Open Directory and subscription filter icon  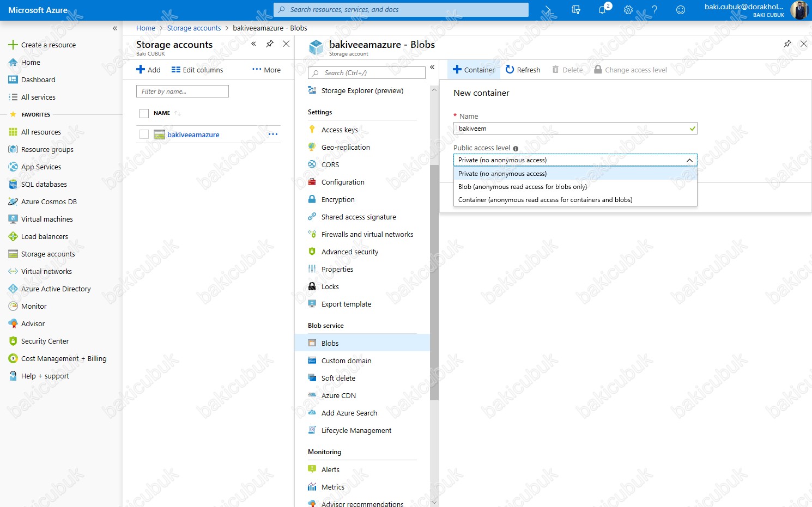(x=576, y=10)
